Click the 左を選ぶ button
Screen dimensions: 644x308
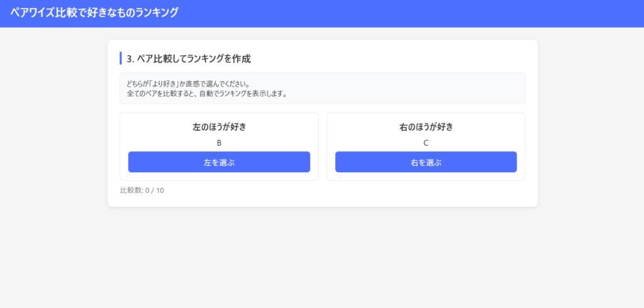click(x=219, y=162)
